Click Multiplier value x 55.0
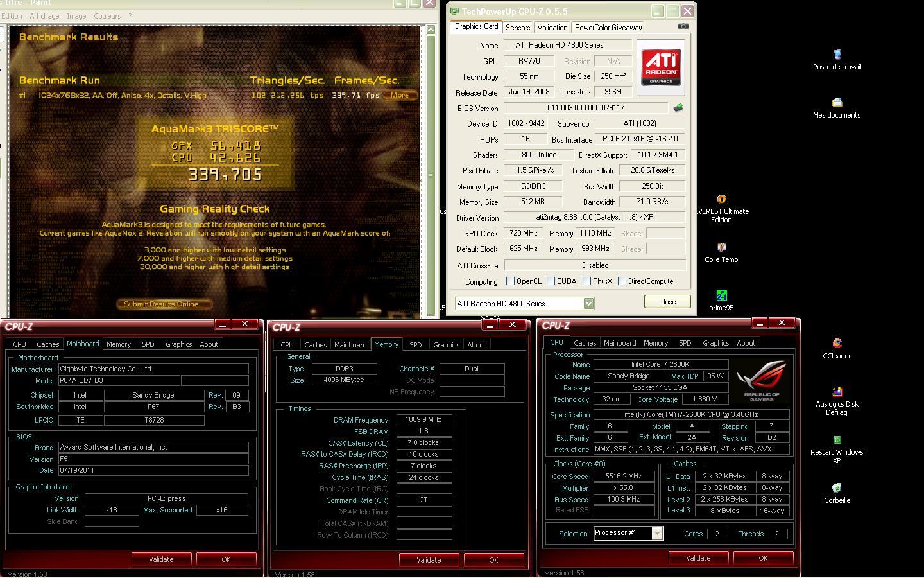 click(624, 488)
